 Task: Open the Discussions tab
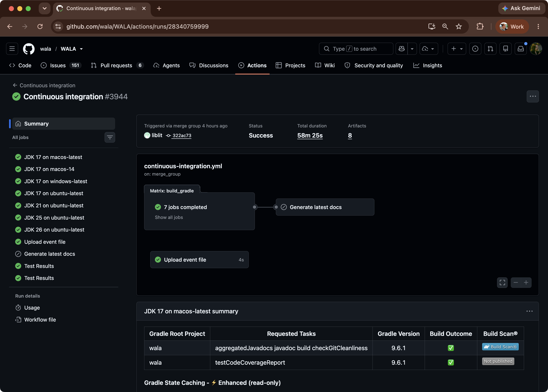[x=209, y=65]
